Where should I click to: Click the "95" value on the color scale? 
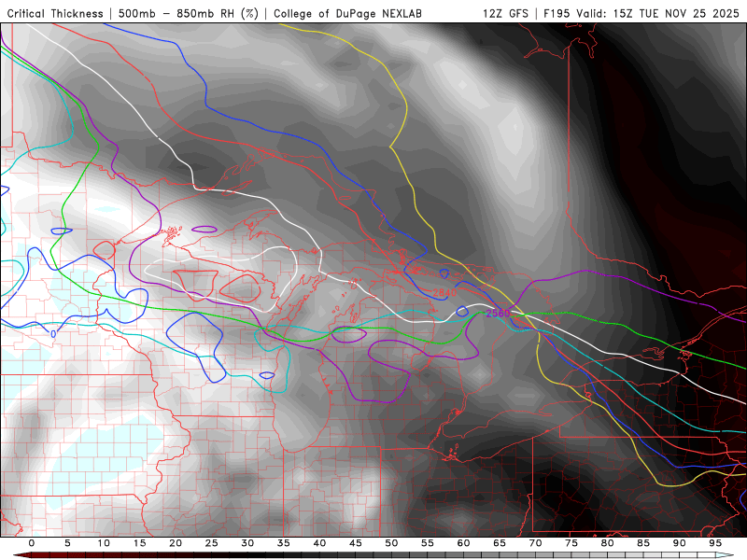(x=715, y=543)
